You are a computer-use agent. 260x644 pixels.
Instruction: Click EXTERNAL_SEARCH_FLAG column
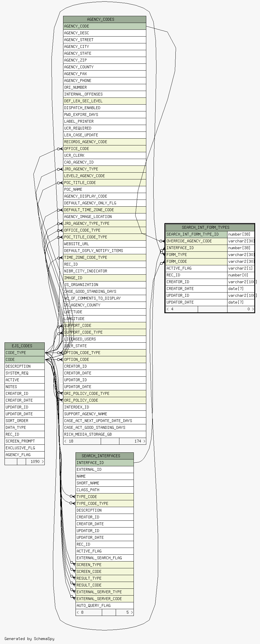coord(105,558)
